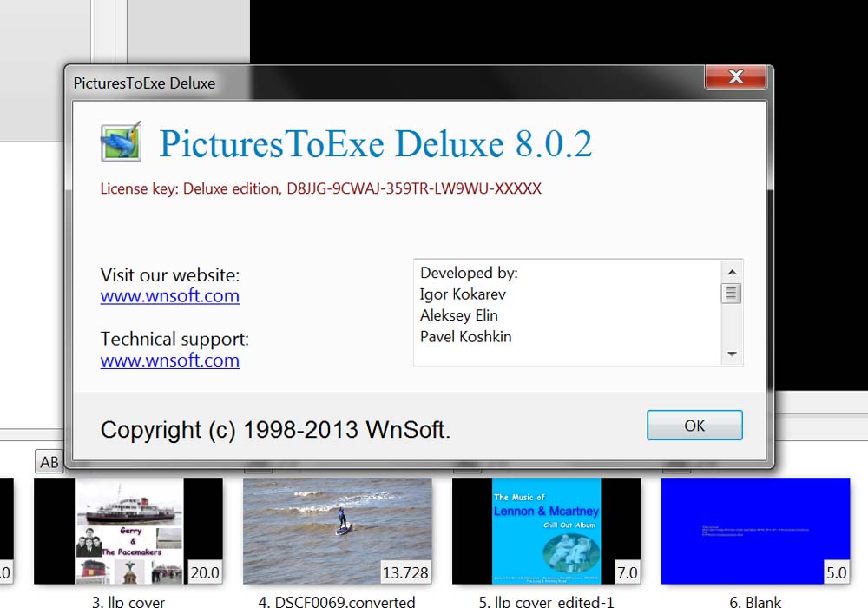The image size is (868, 608).
Task: Close the PicturesToExe Deluxe About dialog
Action: [x=735, y=77]
